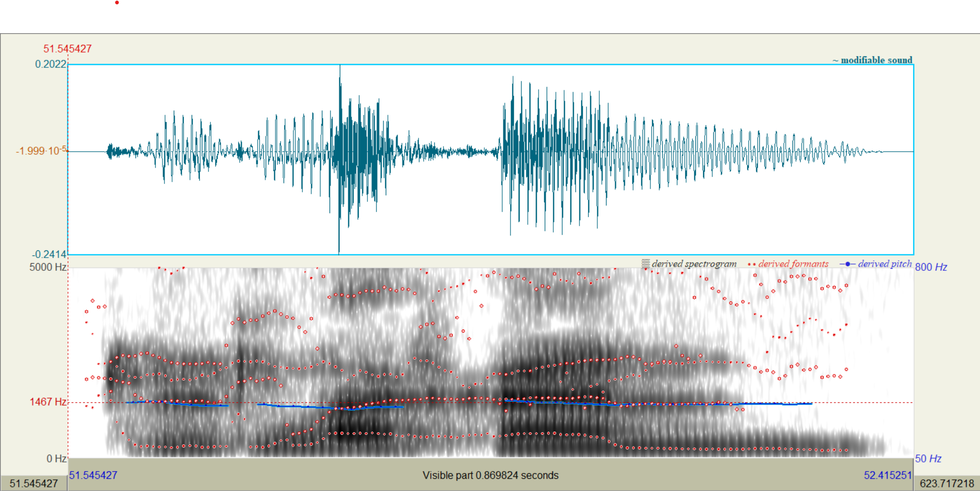Image resolution: width=980 pixels, height=491 pixels.
Task: Click the red cursor time 51.545427 above waveform
Action: [x=67, y=49]
